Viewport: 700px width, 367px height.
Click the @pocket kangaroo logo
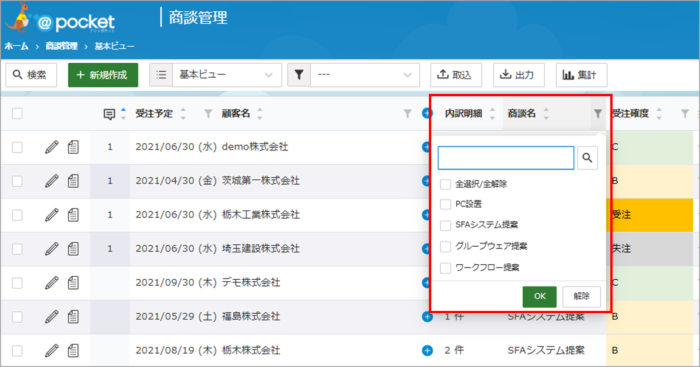coord(60,19)
